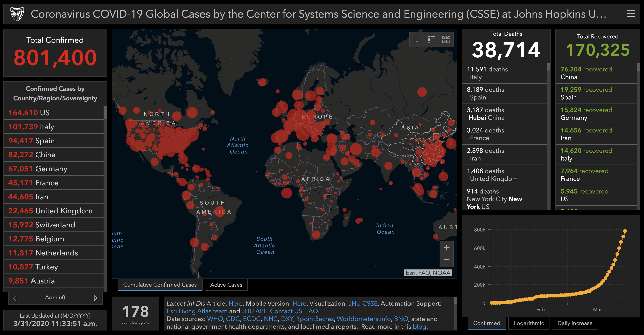
Task: Open the map bookmarks icon
Action: point(417,39)
